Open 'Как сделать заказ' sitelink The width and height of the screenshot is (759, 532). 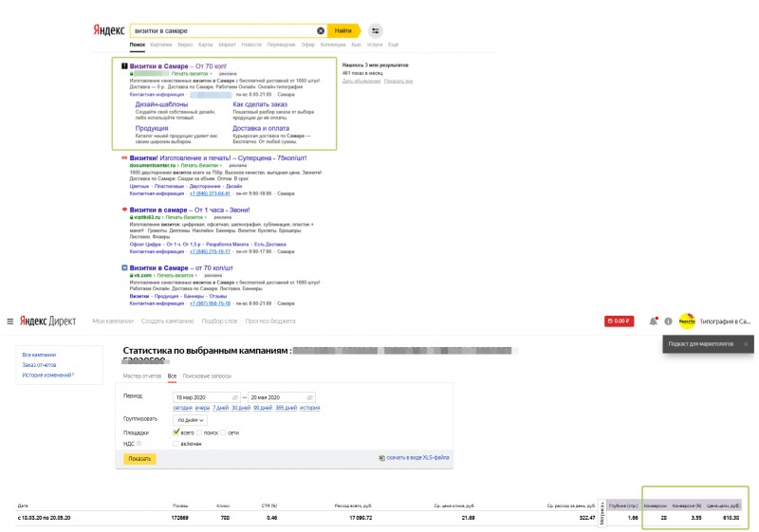point(260,104)
